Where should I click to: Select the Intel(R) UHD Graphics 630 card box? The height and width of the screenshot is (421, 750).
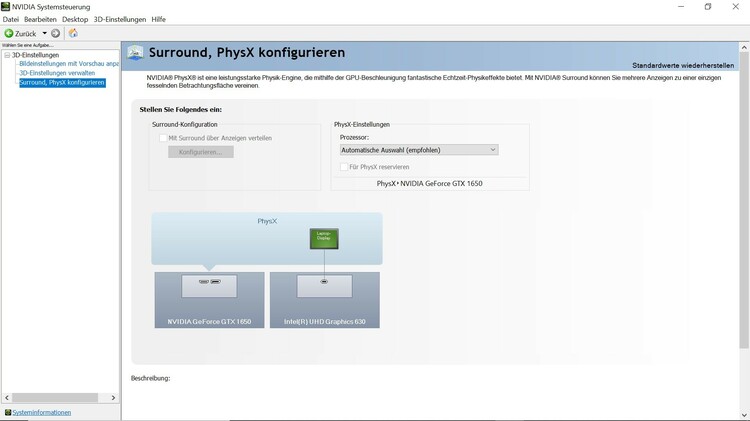(x=325, y=300)
